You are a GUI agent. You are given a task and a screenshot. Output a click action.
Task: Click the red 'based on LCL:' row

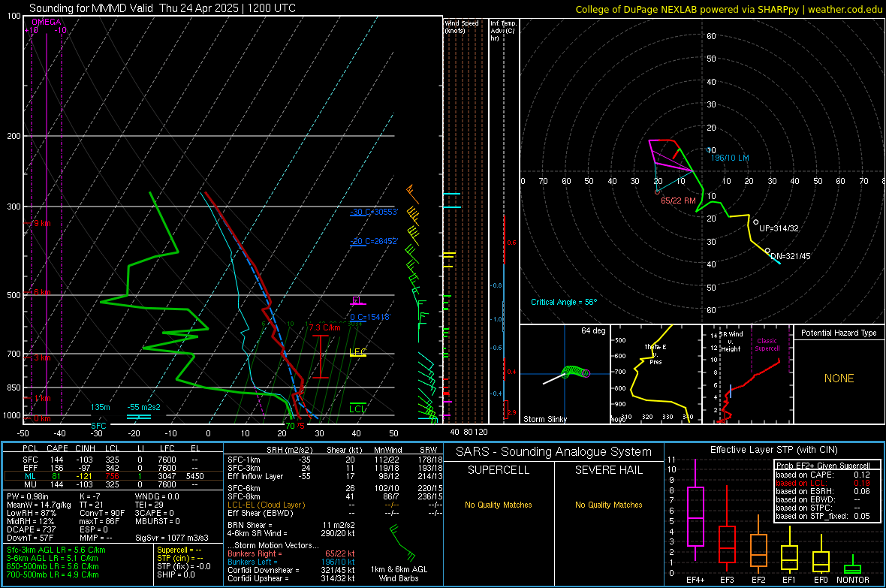point(823,483)
